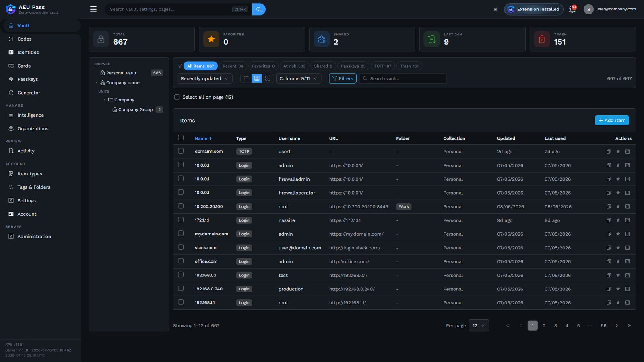Image resolution: width=644 pixels, height=362 pixels.
Task: Toggle the hamburger sidebar menu
Action: 93,9
